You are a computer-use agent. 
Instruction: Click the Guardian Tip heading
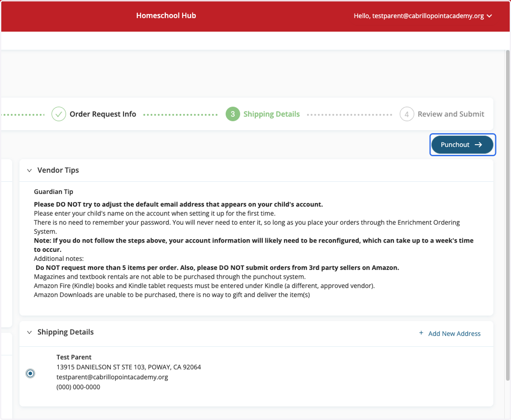coord(54,192)
